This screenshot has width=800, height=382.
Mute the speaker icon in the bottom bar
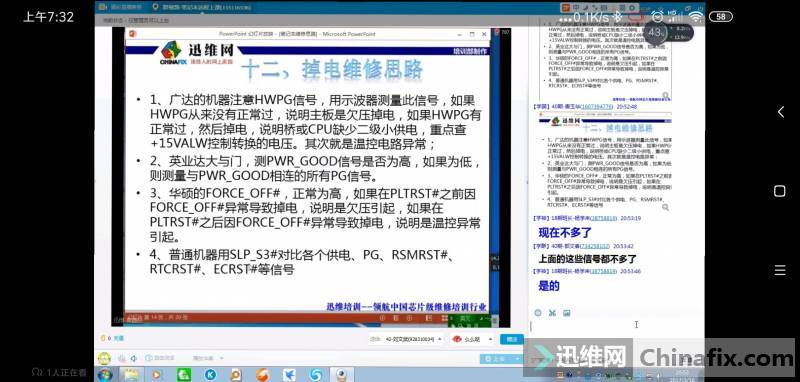click(134, 359)
